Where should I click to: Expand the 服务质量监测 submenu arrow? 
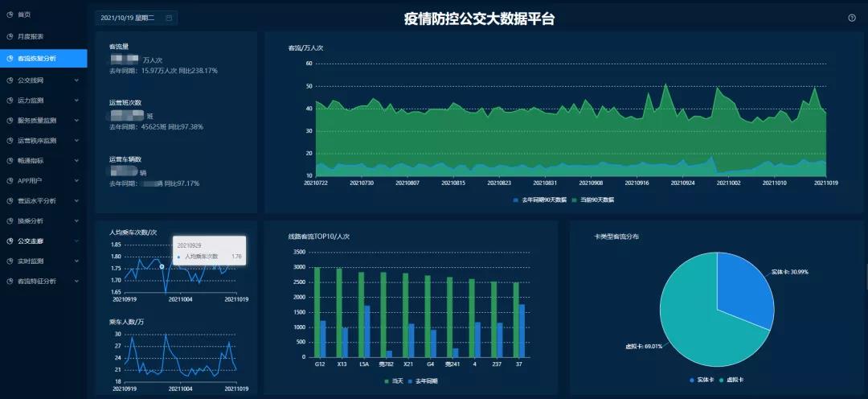tap(76, 121)
